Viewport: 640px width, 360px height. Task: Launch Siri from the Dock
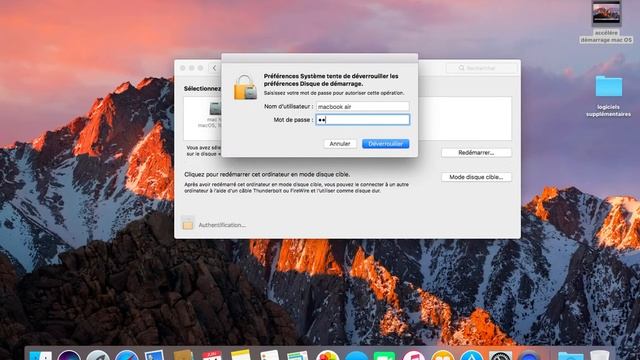[69, 356]
